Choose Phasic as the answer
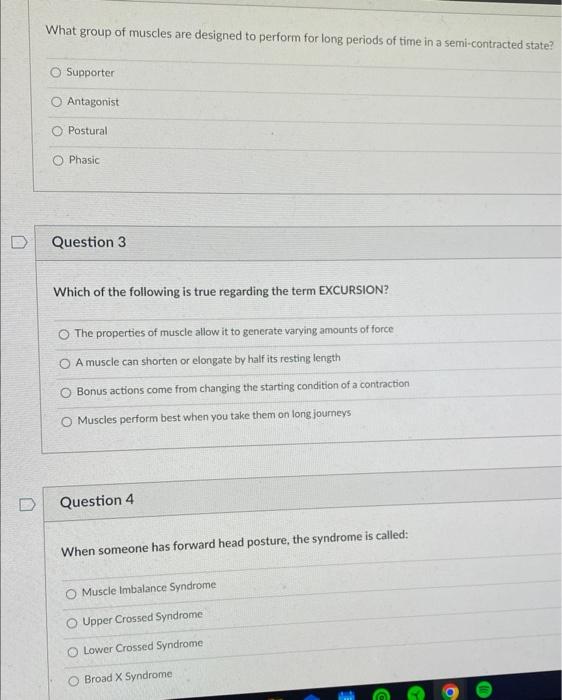Viewport: 562px width, 700px height. pos(58,160)
